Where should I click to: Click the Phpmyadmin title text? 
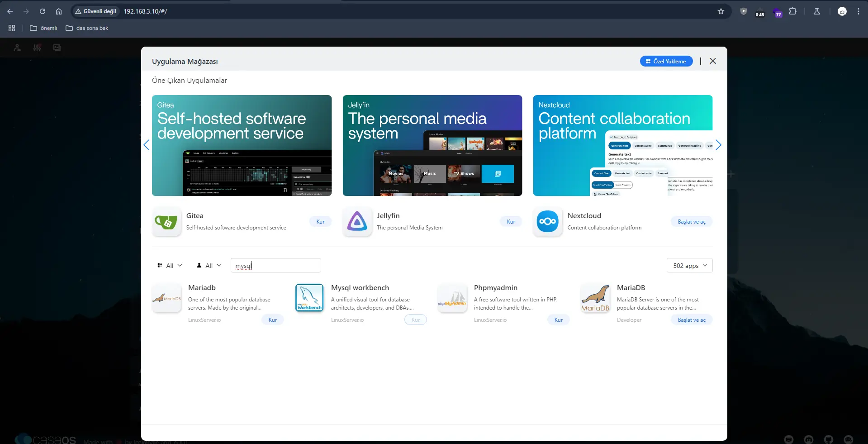496,288
